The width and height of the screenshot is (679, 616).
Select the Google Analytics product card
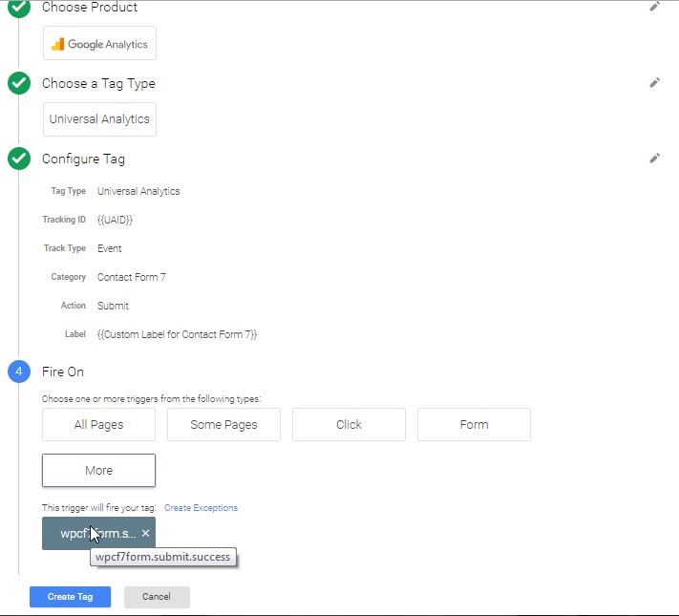coord(99,43)
